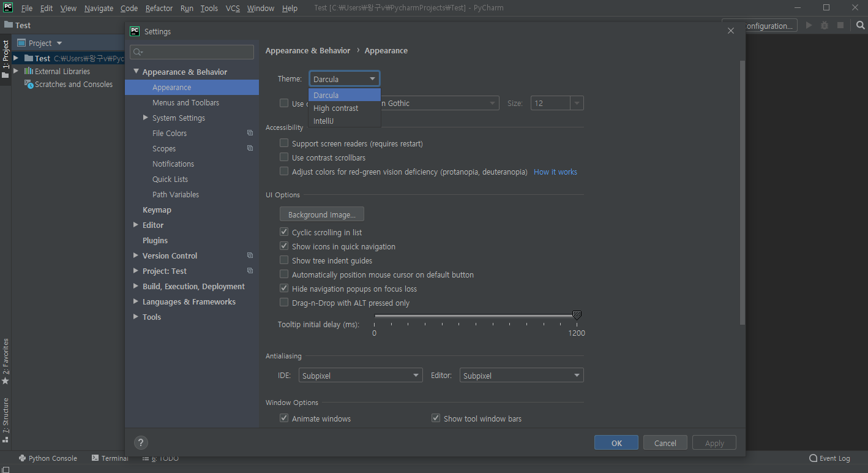Enable Support screen readers checkbox
The width and height of the screenshot is (868, 473).
coord(284,143)
